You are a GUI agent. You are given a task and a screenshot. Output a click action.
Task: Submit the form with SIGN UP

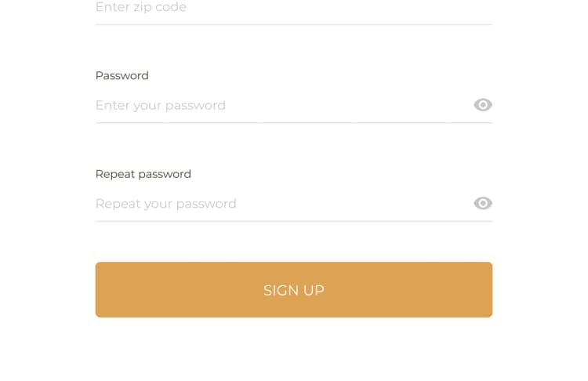tap(293, 290)
